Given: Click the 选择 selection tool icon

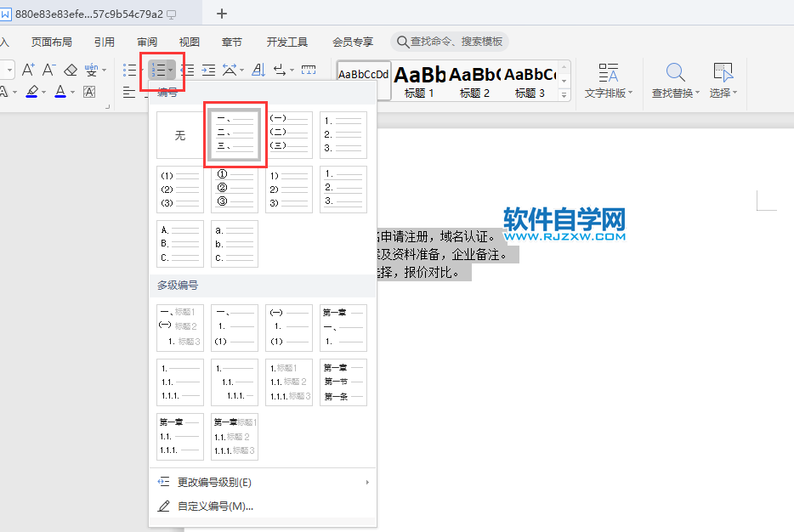Looking at the screenshot, I should click(x=723, y=81).
